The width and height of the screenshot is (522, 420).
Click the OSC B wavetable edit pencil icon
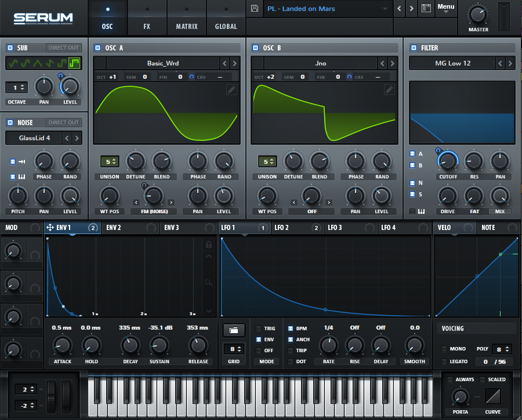coord(389,89)
